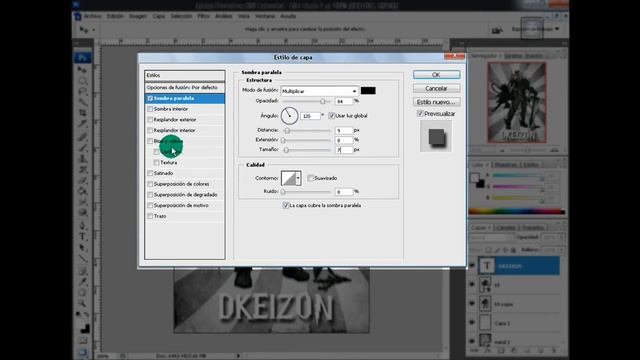Screen dimensions: 640x360
Task: Select the Eraser tool
Action: [x=82, y=180]
